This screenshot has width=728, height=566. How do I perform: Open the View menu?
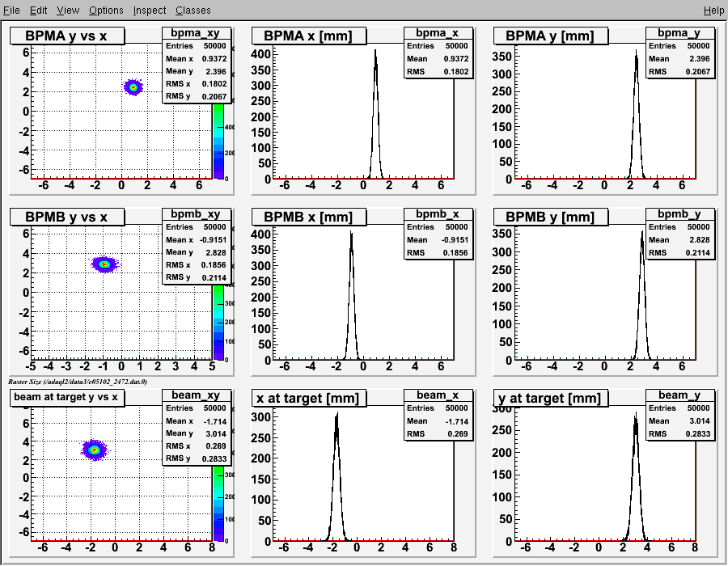(68, 11)
